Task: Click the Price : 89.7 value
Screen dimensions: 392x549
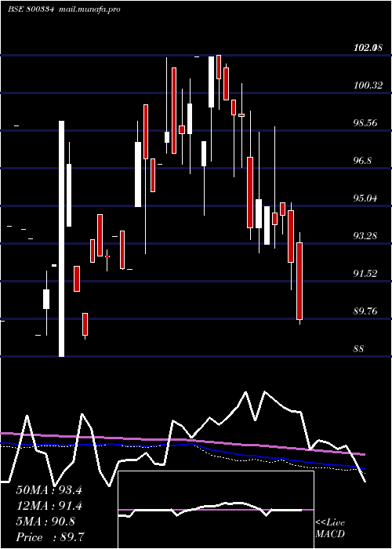Action: (x=50, y=537)
